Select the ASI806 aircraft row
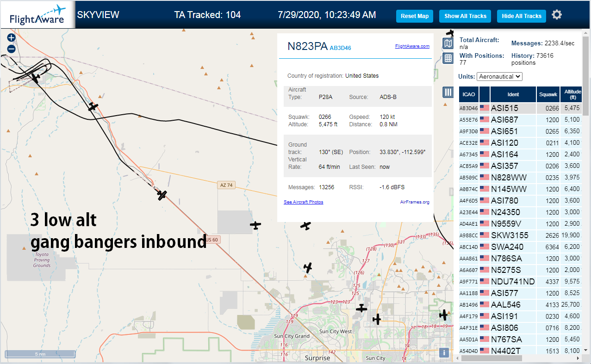This screenshot has height=364, width=591. pos(520,328)
